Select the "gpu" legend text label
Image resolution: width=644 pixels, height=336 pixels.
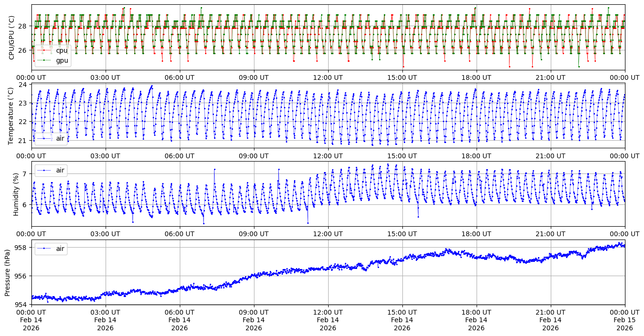(62, 60)
